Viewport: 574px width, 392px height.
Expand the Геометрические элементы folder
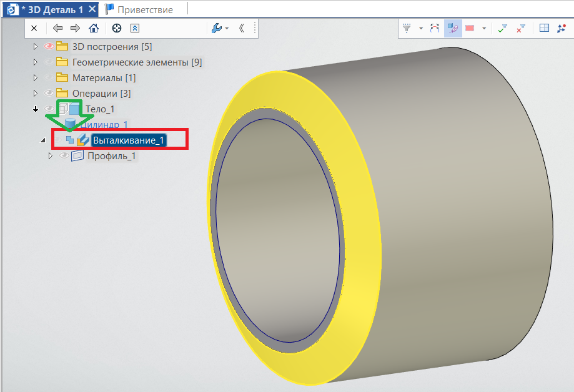pos(35,62)
